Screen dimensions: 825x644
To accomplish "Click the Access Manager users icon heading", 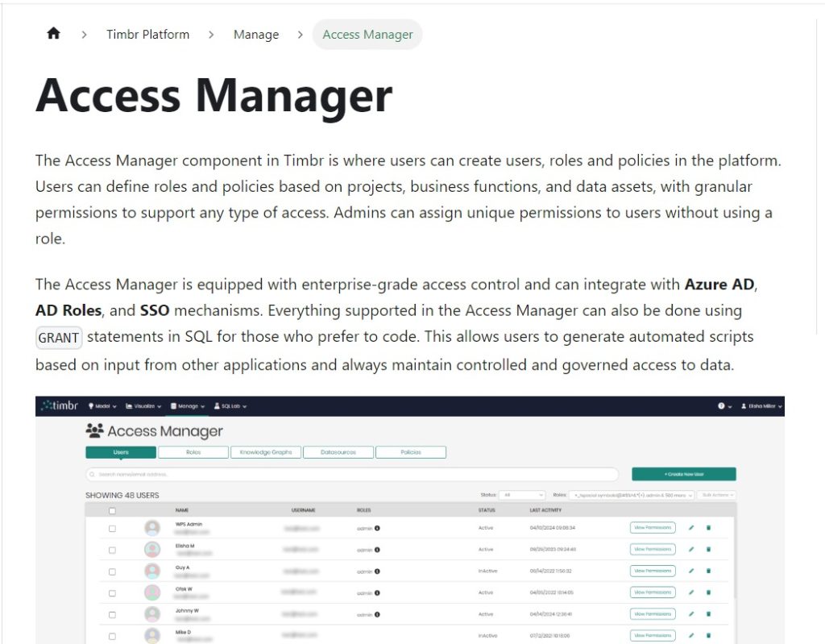I will [94, 430].
